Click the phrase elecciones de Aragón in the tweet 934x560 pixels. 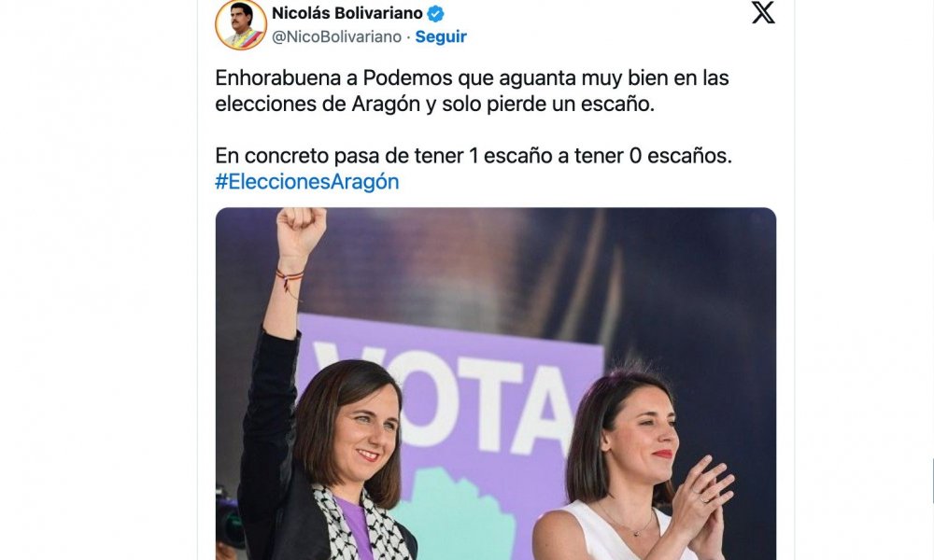point(318,105)
